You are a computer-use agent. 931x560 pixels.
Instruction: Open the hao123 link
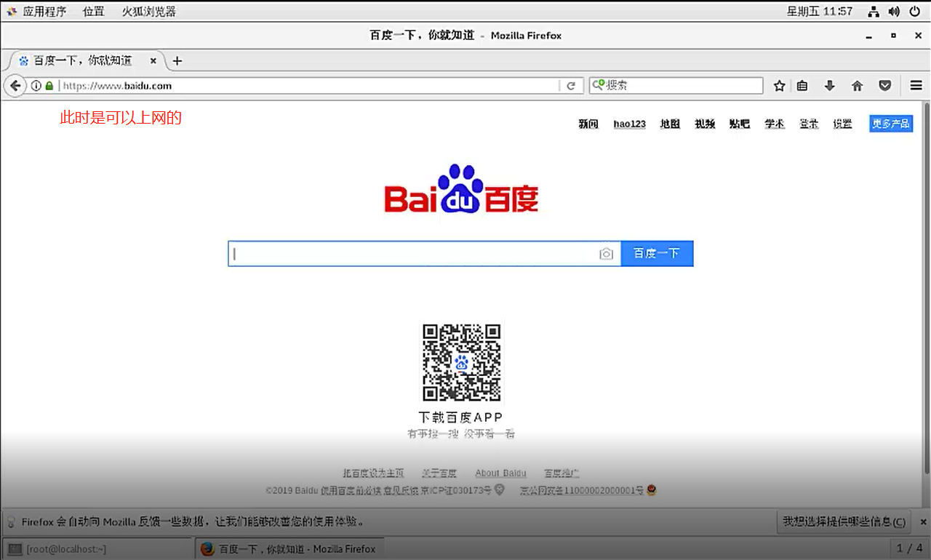coord(629,124)
